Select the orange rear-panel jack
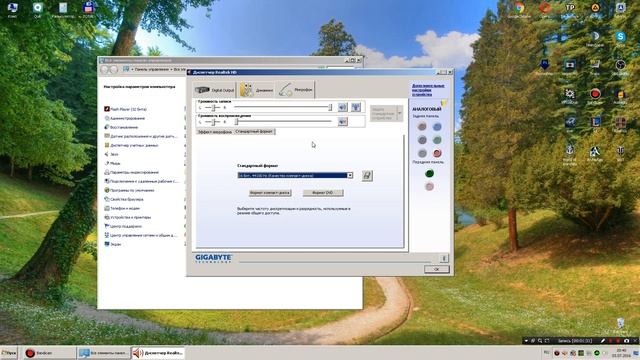This screenshot has width=640, height=360. 422,127
